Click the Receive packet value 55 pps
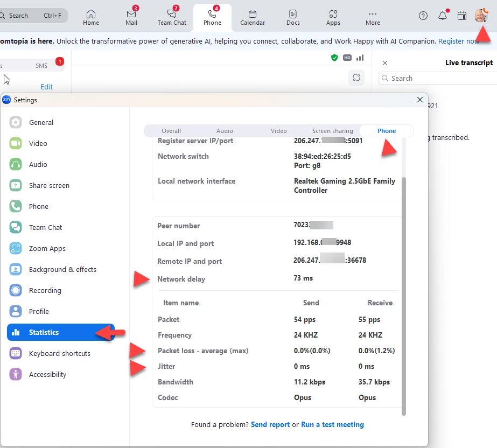 (x=369, y=319)
